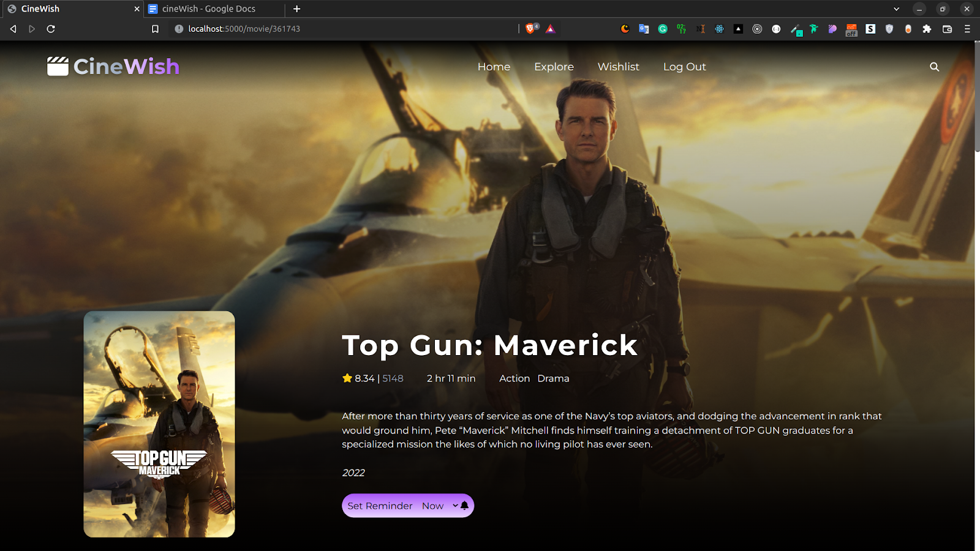Open React Developer Tools extension
Viewport: 980px width, 551px height.
tap(719, 29)
